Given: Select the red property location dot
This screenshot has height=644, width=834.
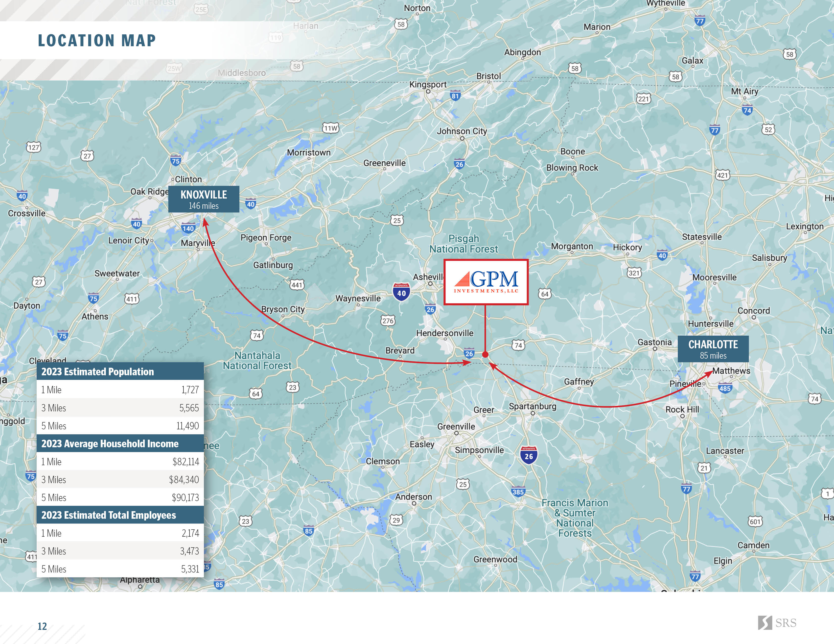Looking at the screenshot, I should (485, 354).
